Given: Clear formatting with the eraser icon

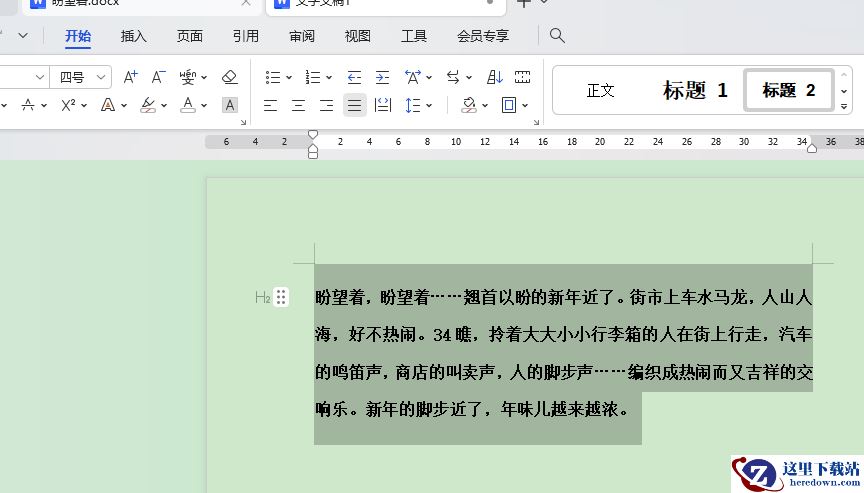Looking at the screenshot, I should (x=229, y=77).
